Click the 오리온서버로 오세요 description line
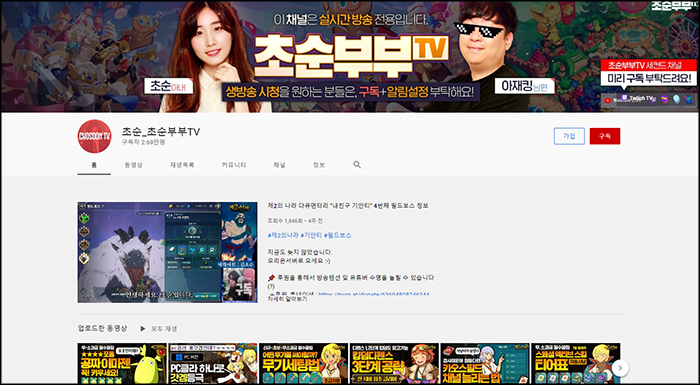Viewport: 700px width, 385px height. (x=299, y=260)
